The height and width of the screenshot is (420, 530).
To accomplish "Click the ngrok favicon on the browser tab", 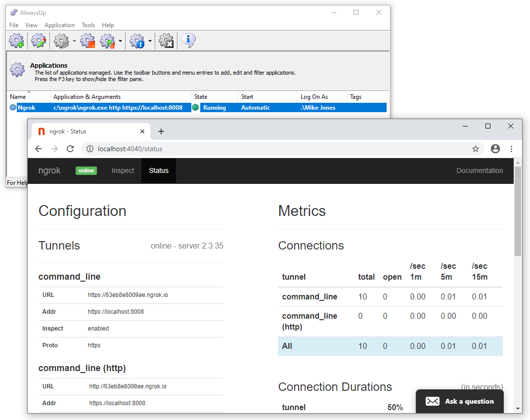I will point(42,131).
